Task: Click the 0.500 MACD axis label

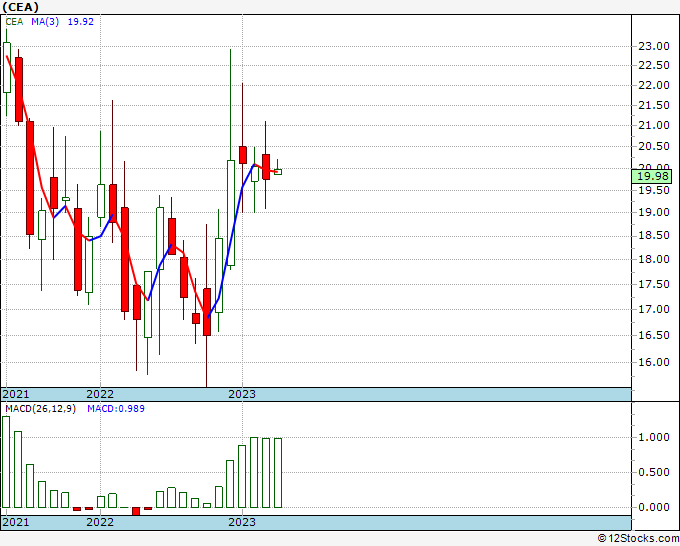Action: pos(654,472)
